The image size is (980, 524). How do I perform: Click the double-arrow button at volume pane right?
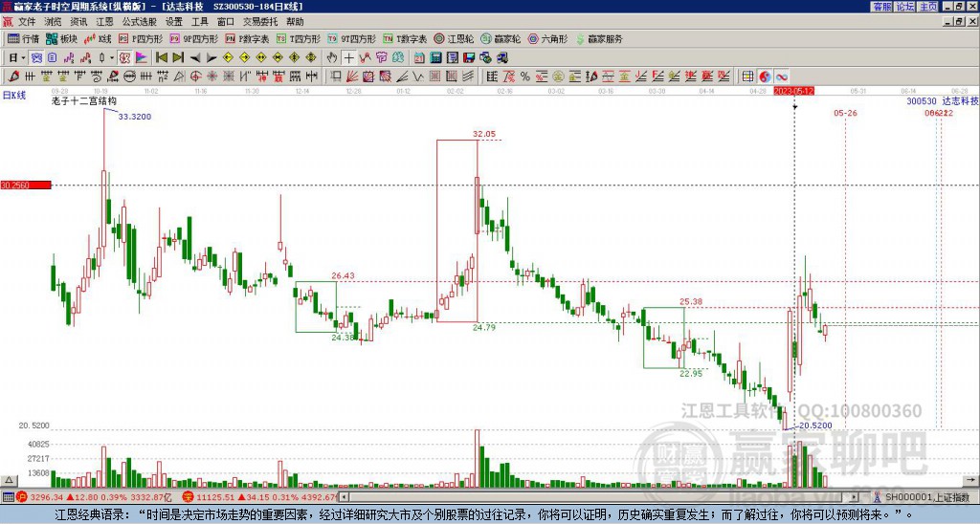(971, 481)
